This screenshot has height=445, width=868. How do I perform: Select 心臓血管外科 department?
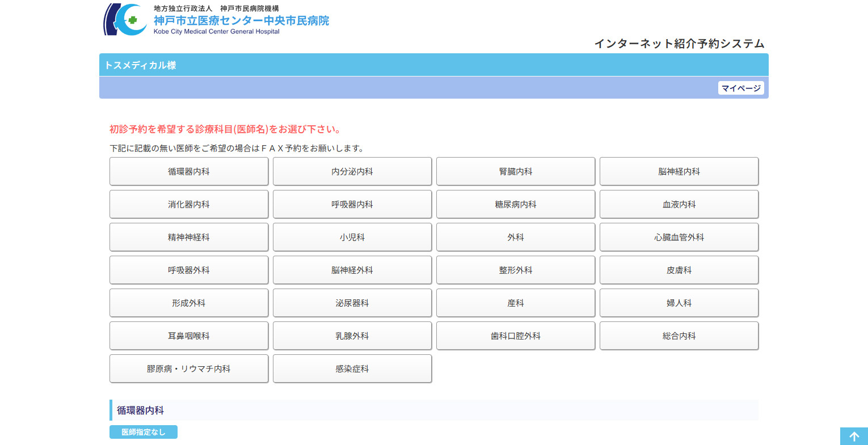[679, 237]
